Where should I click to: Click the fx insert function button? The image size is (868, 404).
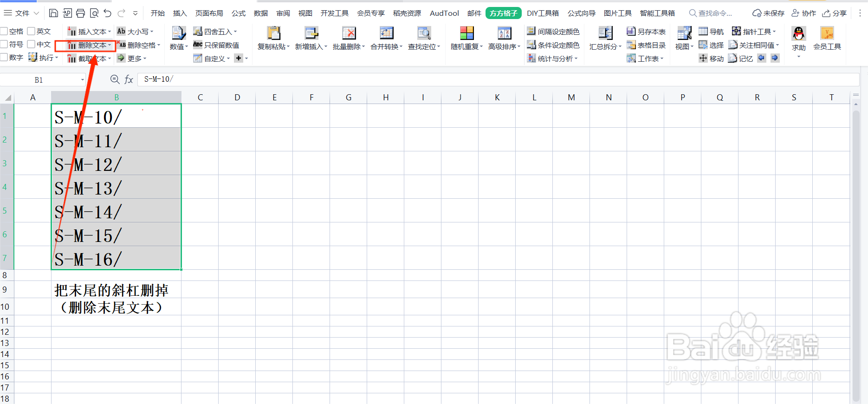[129, 79]
